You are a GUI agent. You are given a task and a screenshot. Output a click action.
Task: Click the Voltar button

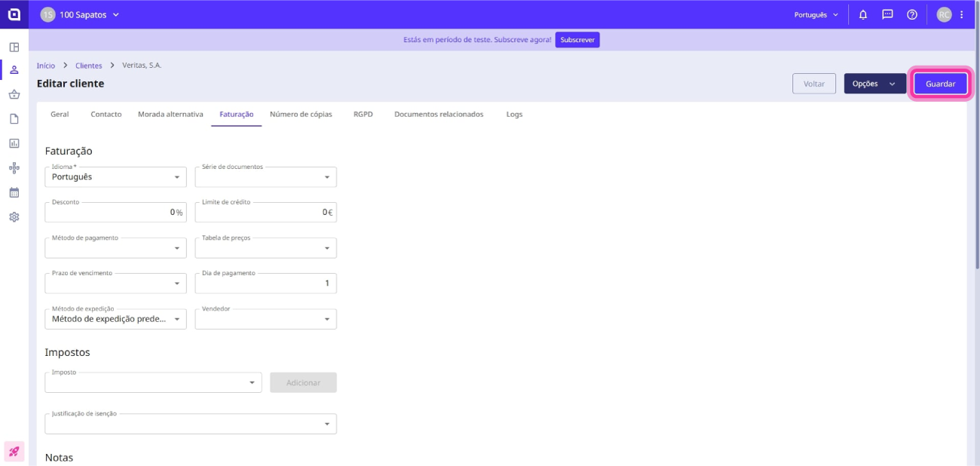[814, 84]
